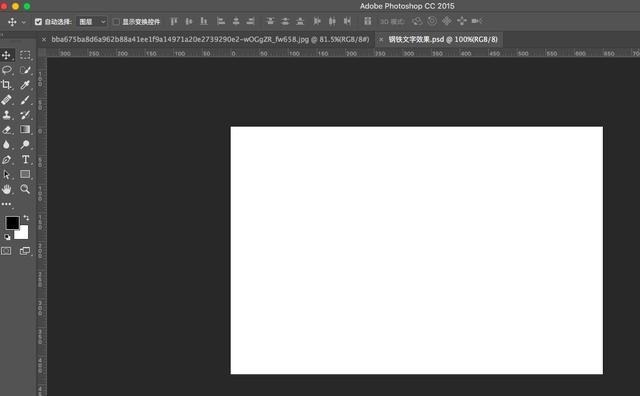Open the 图层 auto-select dropdown

[92, 22]
